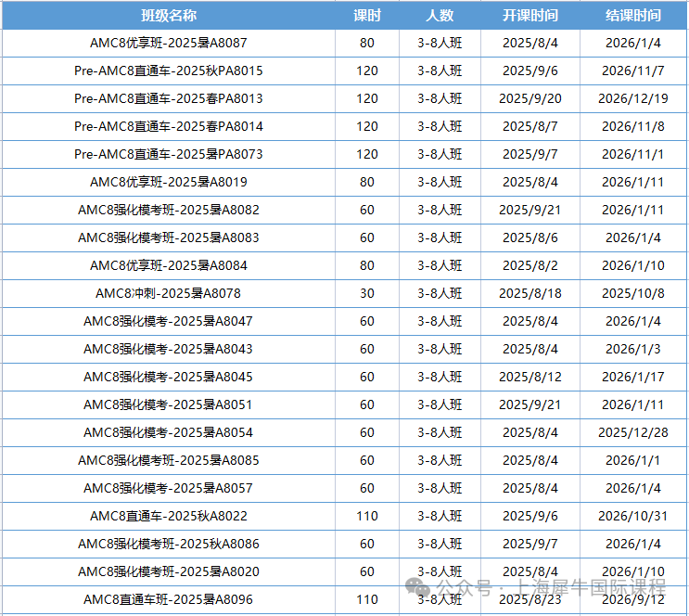Click the 人数 column header
The height and width of the screenshot is (616, 689).
click(x=440, y=16)
